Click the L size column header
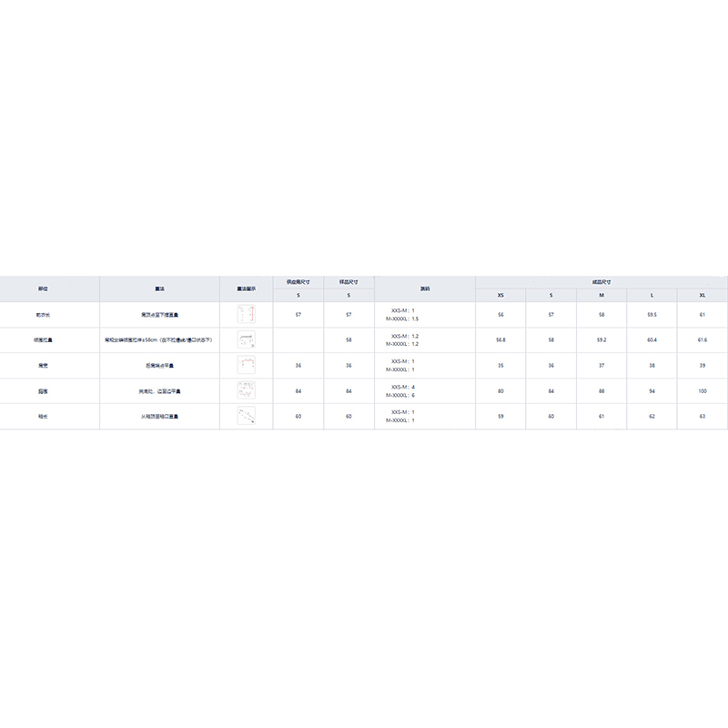The image size is (728, 728). [652, 296]
